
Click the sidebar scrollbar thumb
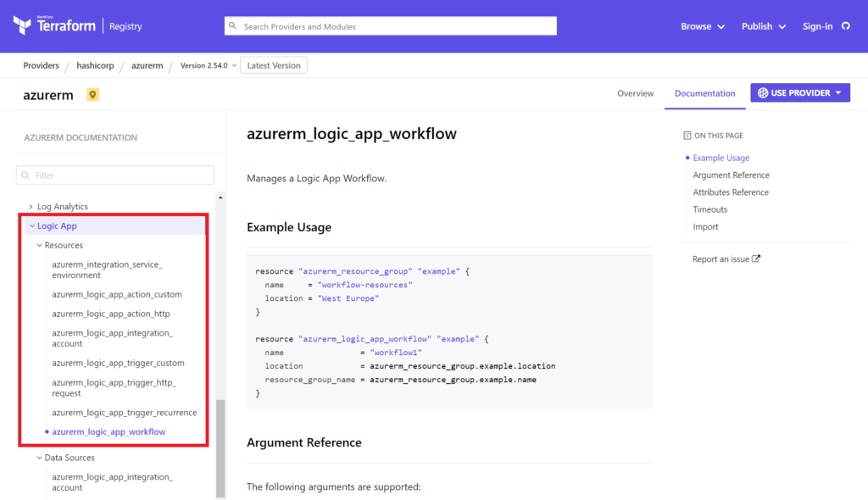tap(220, 448)
